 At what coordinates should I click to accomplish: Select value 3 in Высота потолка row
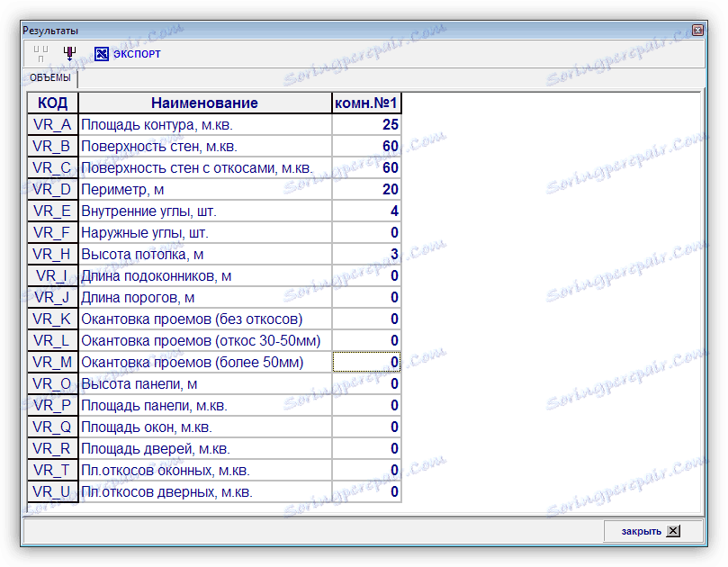point(366,255)
